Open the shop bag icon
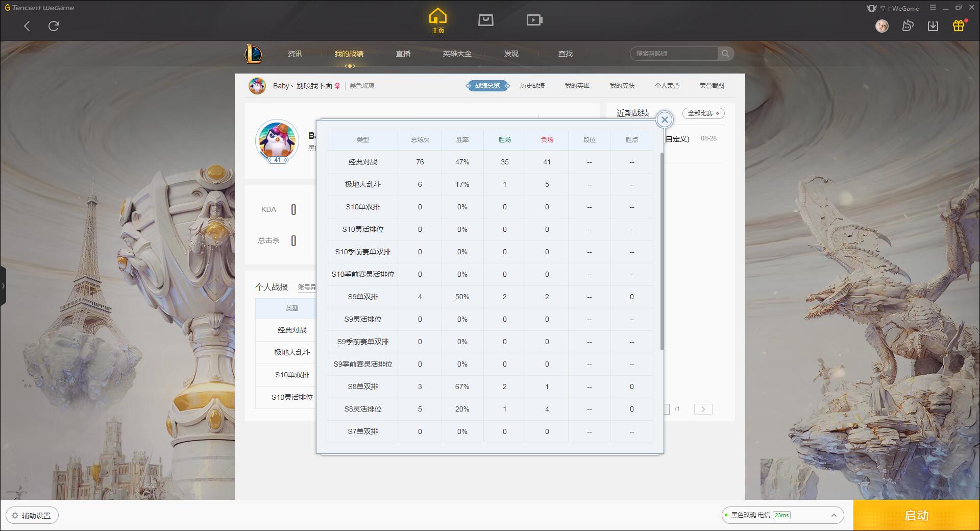 click(485, 20)
